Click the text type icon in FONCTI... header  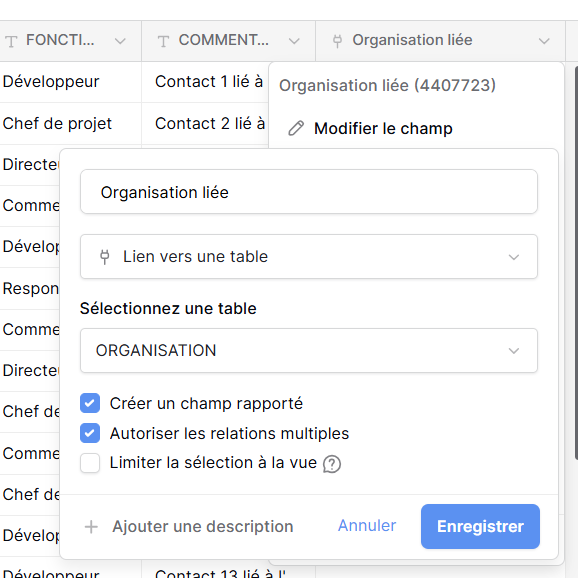coord(11,41)
